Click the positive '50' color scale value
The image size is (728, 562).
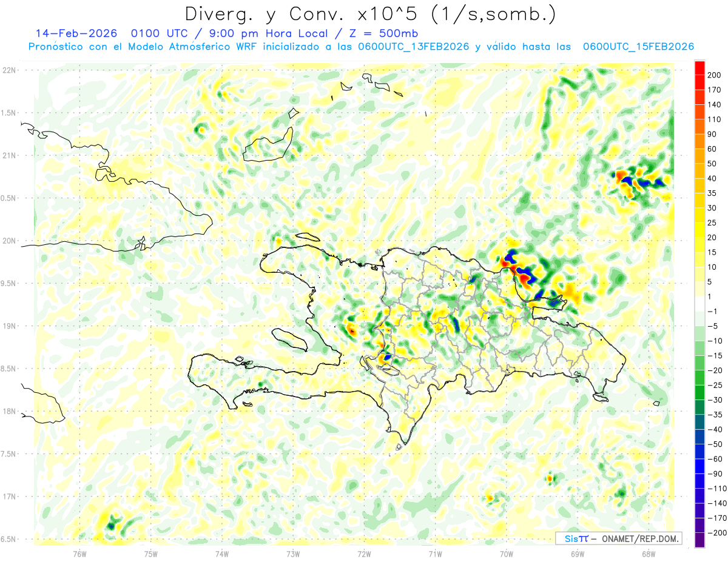(712, 164)
